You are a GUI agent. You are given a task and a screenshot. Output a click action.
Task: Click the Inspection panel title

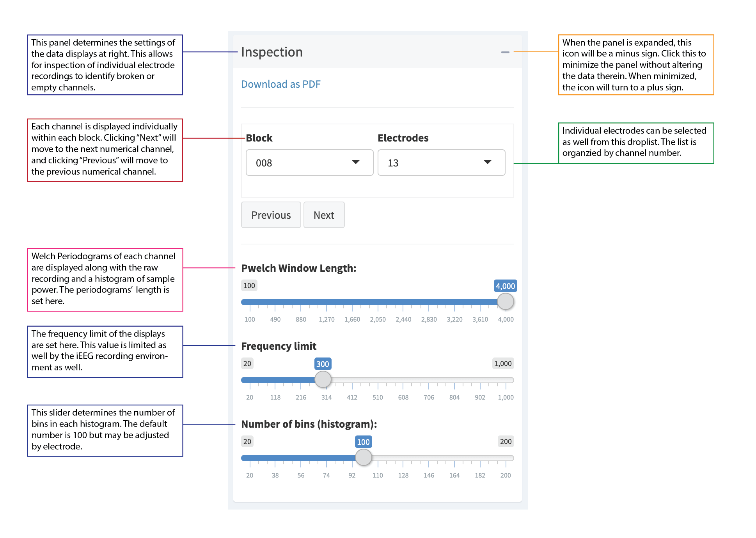(272, 52)
